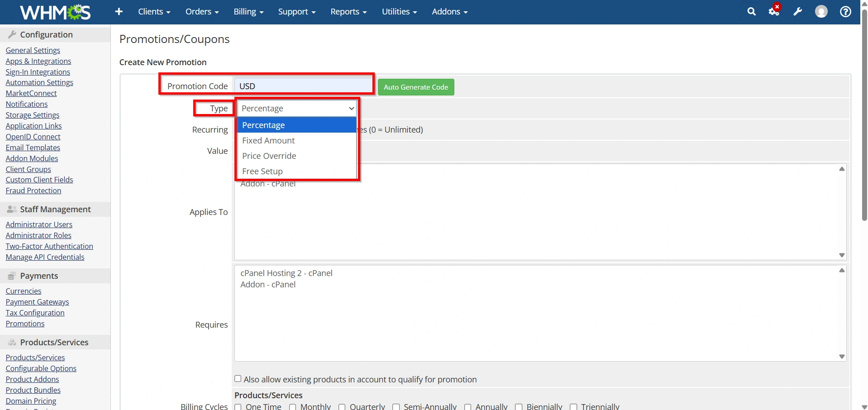The height and width of the screenshot is (410, 868).
Task: Open the Orders menu
Action: [202, 12]
